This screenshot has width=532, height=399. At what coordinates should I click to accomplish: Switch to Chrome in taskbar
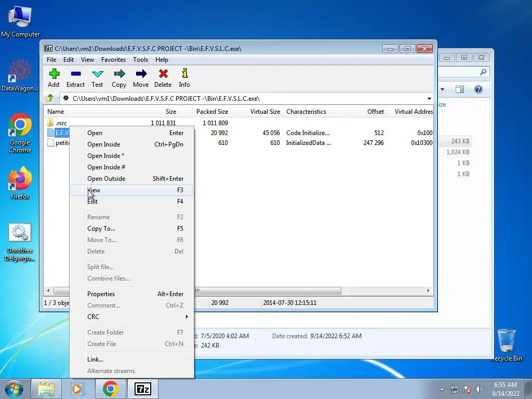pyautogui.click(x=110, y=389)
